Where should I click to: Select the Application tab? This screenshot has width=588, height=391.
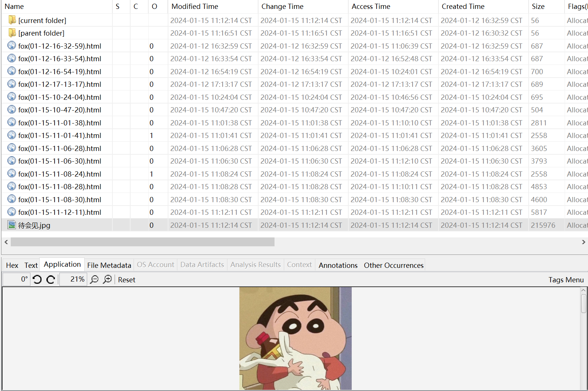click(x=62, y=264)
